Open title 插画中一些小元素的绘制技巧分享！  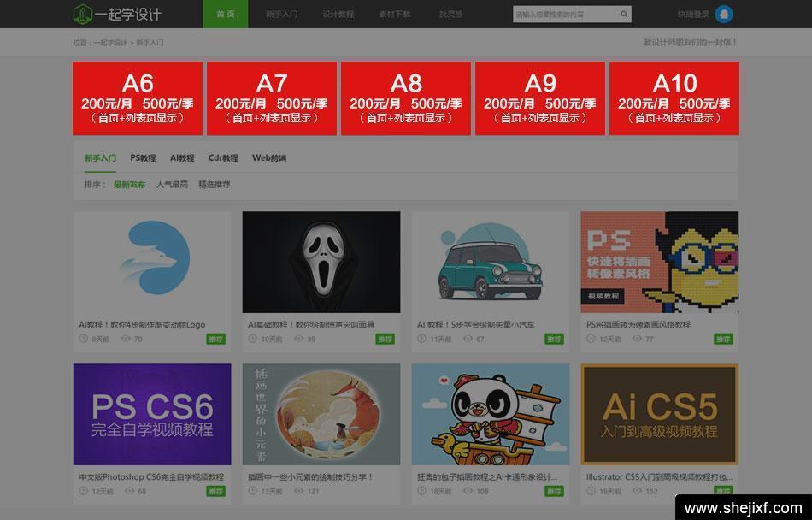[x=311, y=476]
